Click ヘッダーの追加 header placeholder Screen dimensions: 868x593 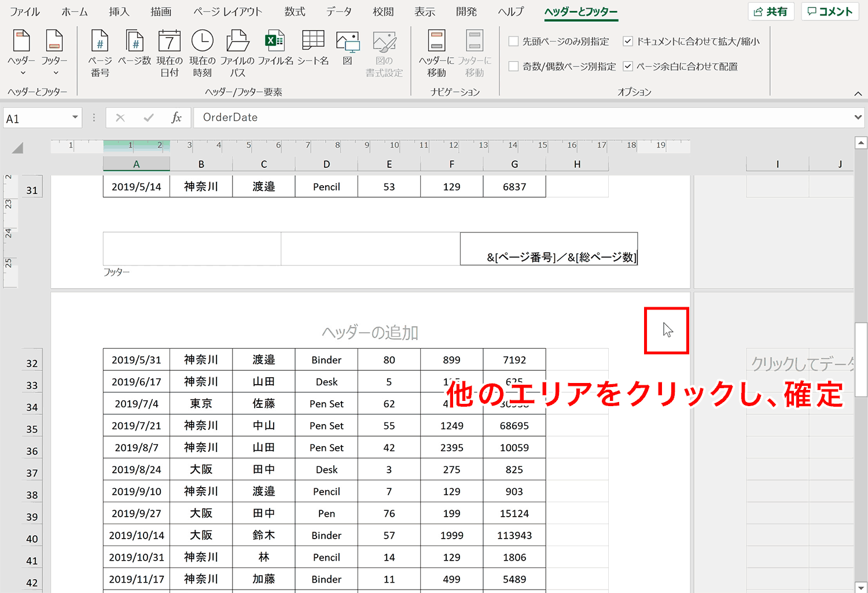(370, 333)
